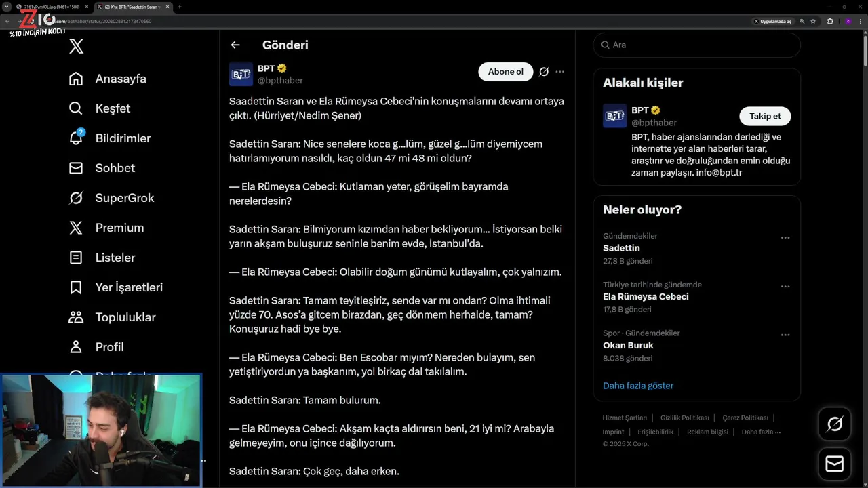
Task: Open Hizmet Şartları footer link
Action: coord(625,418)
